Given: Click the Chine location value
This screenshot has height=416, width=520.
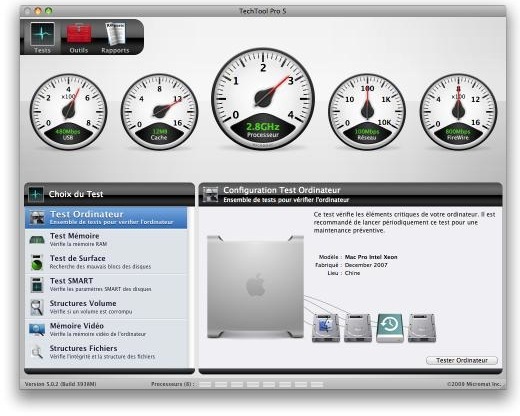Looking at the screenshot, I should tap(352, 273).
